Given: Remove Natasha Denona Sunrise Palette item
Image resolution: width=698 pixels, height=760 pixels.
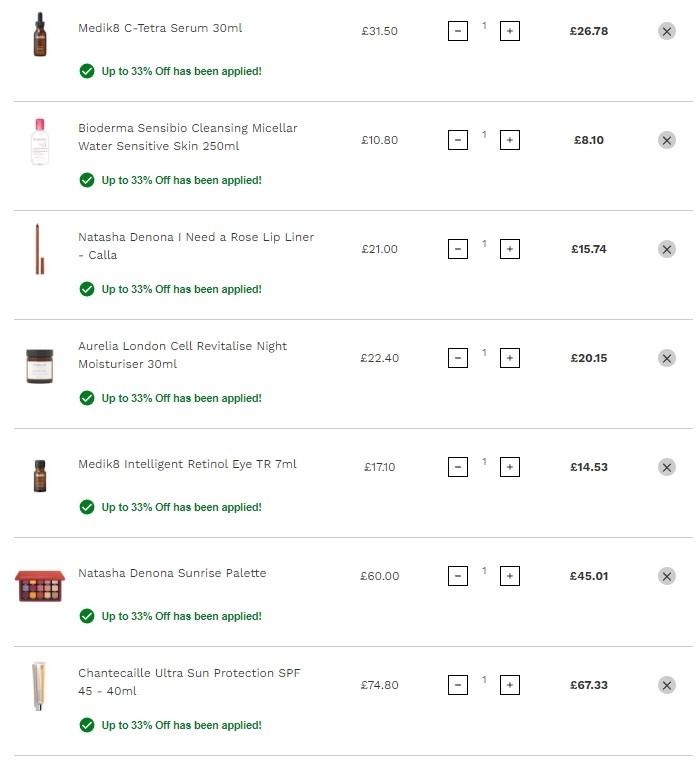Looking at the screenshot, I should coord(666,576).
